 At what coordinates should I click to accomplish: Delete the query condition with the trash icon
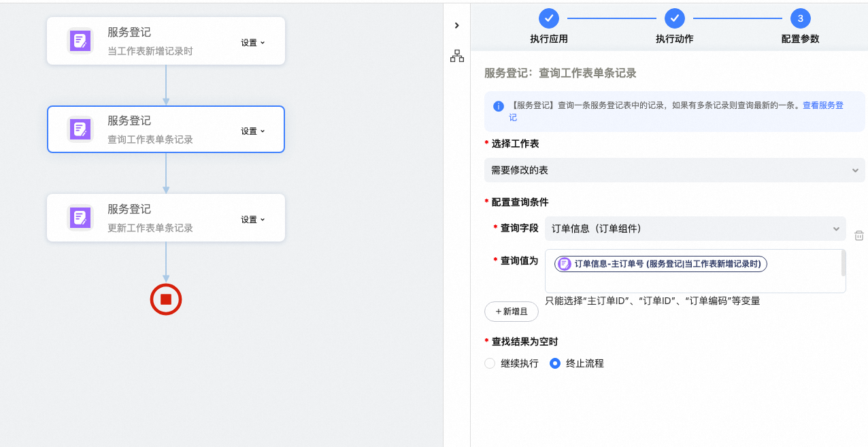pos(859,235)
